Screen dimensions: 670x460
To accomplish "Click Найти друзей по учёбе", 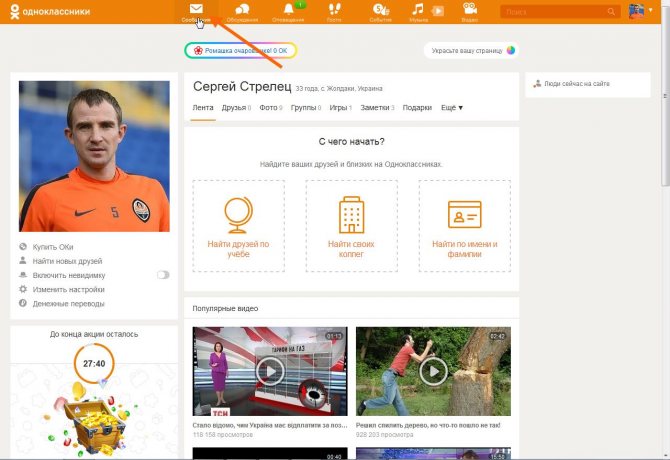I will pos(238,249).
